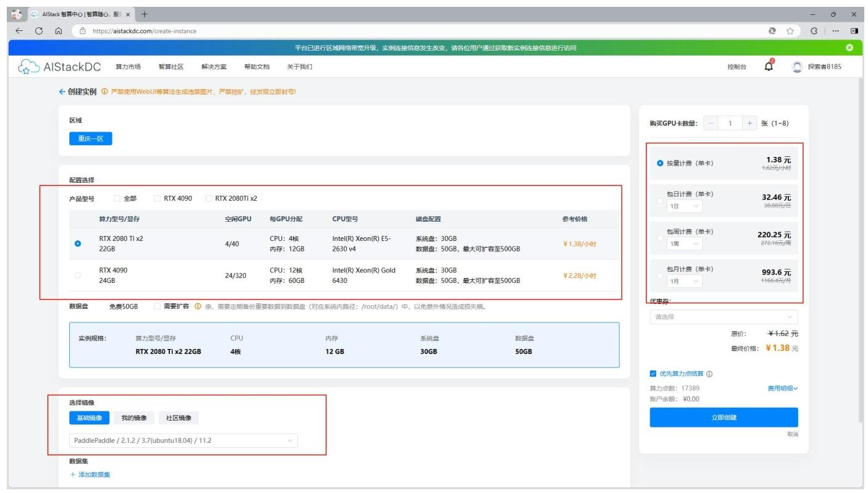Click the Intel(R) Xeon(R) Gold 6430 cell

coord(363,276)
